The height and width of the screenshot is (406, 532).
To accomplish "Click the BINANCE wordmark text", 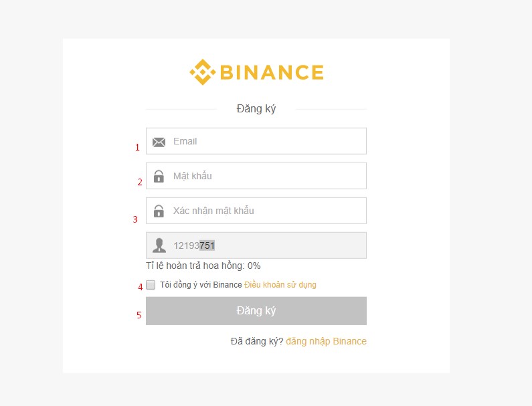I will (272, 72).
